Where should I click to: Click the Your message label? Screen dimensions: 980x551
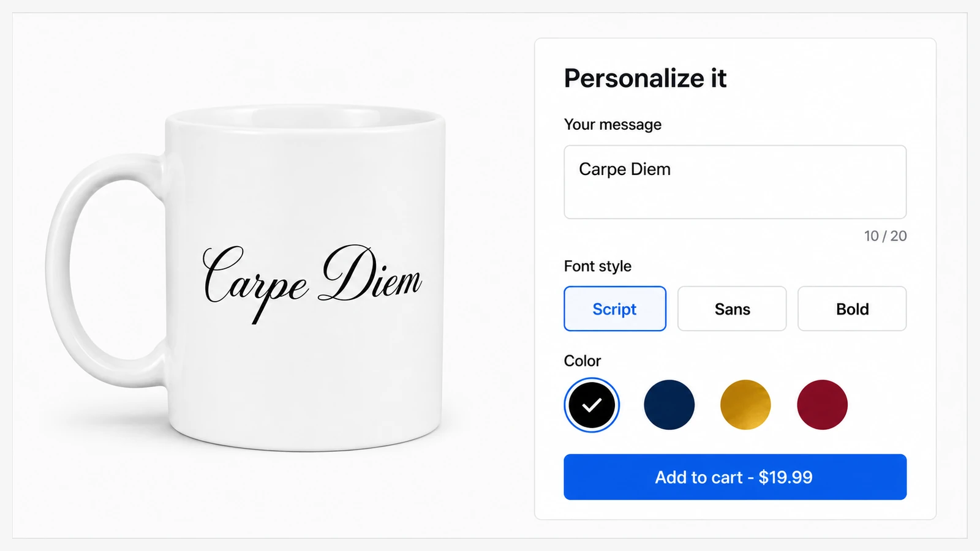(612, 124)
